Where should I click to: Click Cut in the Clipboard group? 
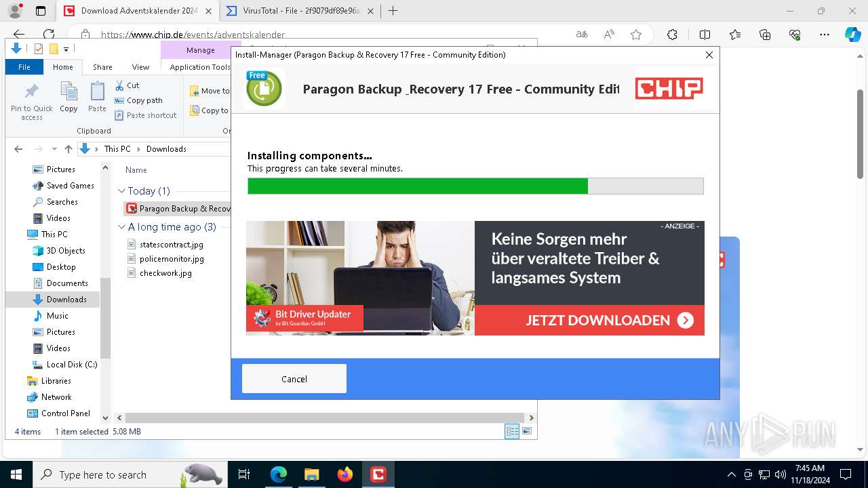[x=127, y=85]
